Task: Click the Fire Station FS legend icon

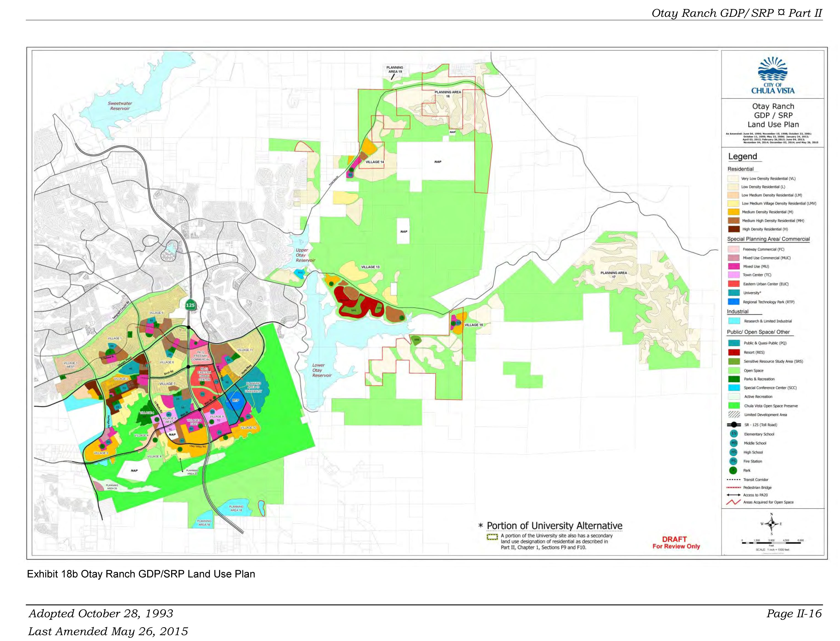Action: (734, 461)
